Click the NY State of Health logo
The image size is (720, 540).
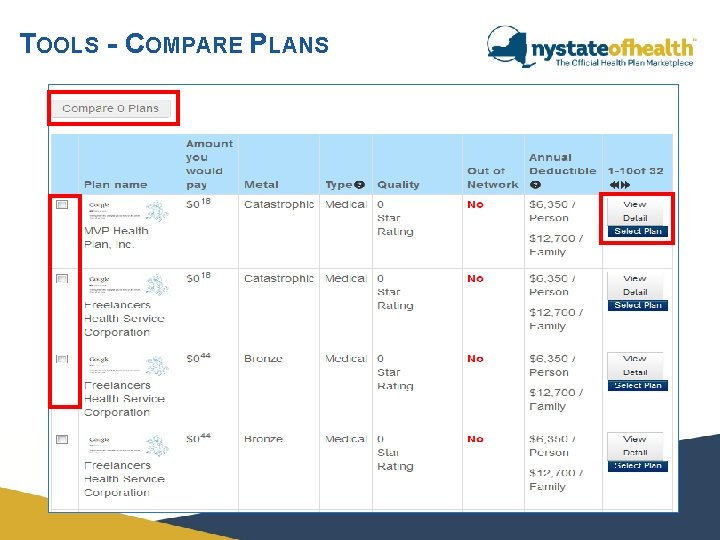pyautogui.click(x=591, y=47)
